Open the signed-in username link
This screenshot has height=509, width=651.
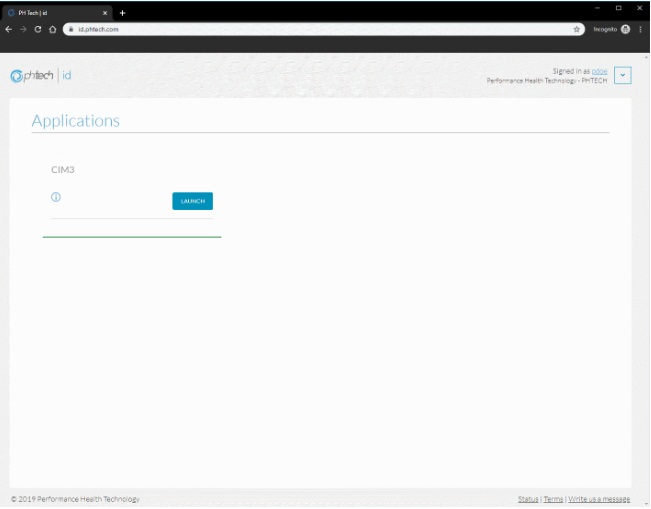[599, 71]
